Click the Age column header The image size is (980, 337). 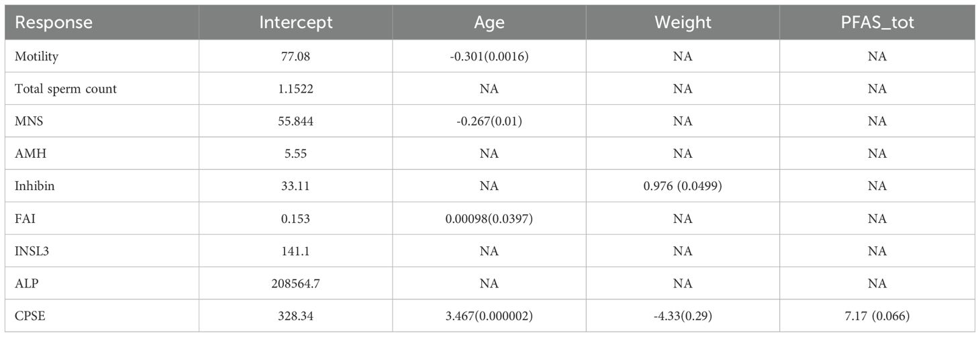489,22
